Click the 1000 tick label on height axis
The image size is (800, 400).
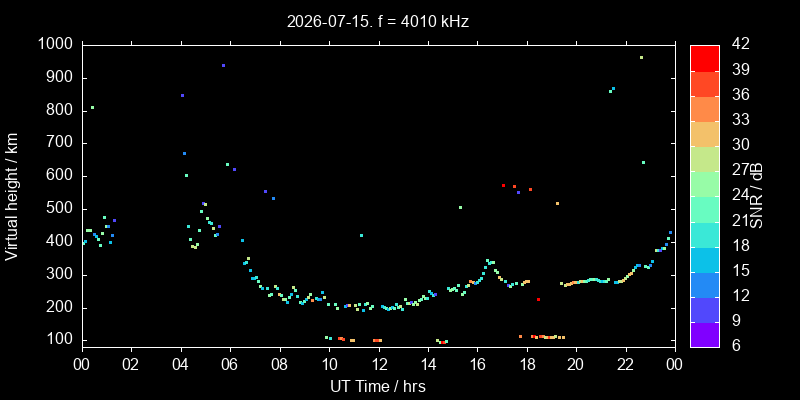pyautogui.click(x=58, y=44)
